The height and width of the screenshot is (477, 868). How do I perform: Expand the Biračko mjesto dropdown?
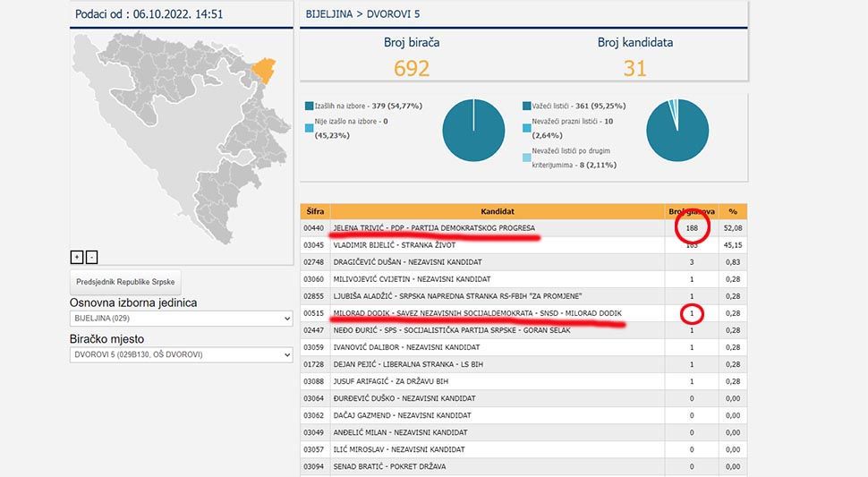point(181,355)
